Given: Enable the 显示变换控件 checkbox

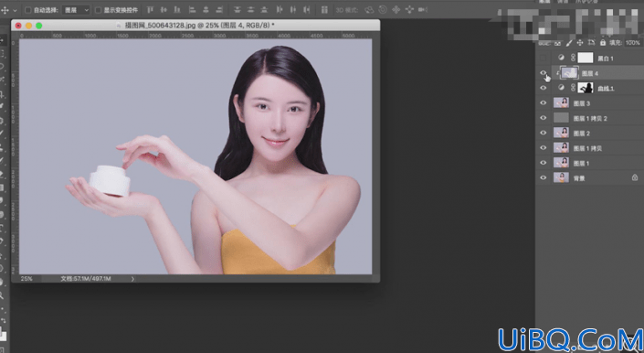Looking at the screenshot, I should click(x=98, y=10).
